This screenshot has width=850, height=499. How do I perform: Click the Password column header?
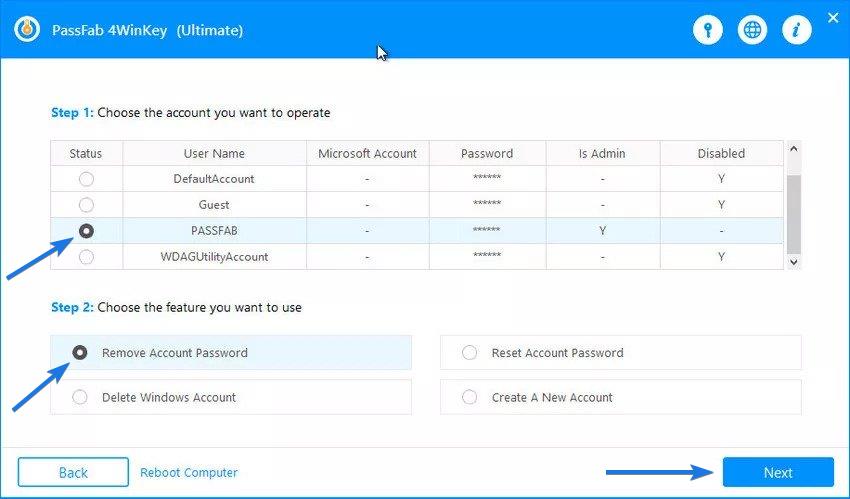coord(487,153)
